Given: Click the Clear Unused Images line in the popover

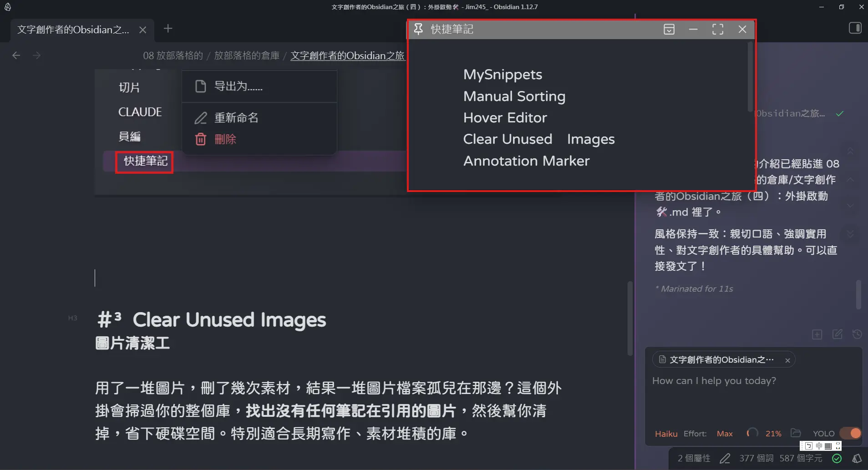Looking at the screenshot, I should click(x=539, y=139).
